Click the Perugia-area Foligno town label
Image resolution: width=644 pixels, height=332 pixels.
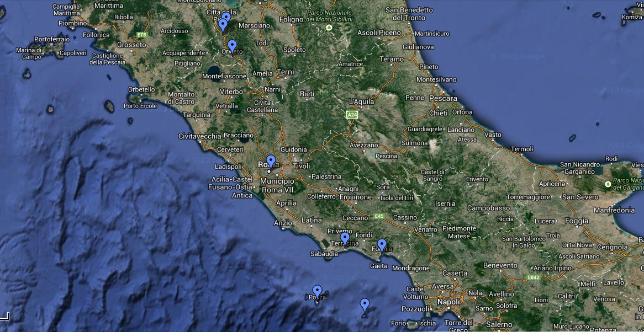tap(291, 19)
